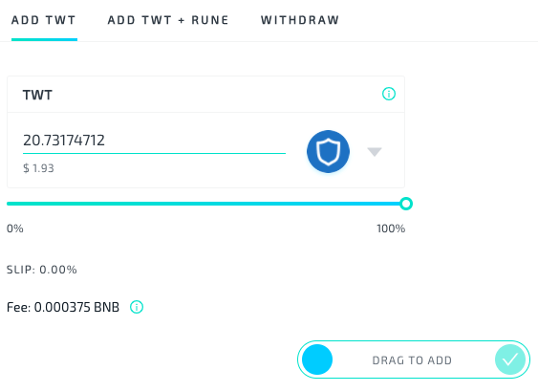The height and width of the screenshot is (392, 538).
Task: Click the checkmark circle in the add control
Action: [x=510, y=359]
